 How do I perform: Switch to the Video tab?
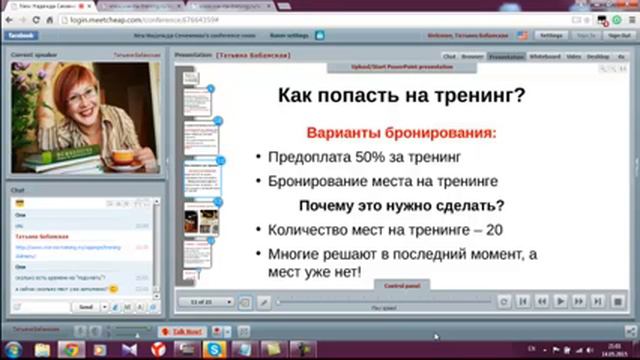[x=573, y=57]
